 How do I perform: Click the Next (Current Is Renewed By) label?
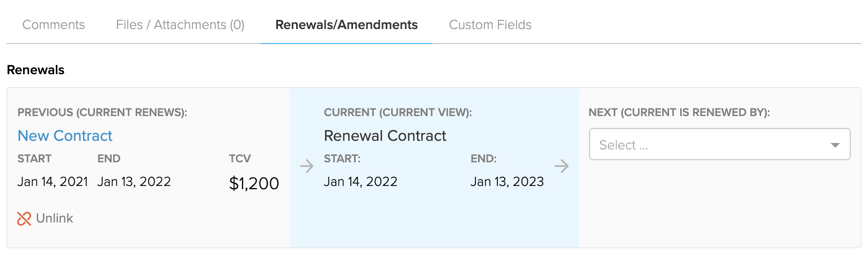click(x=679, y=112)
